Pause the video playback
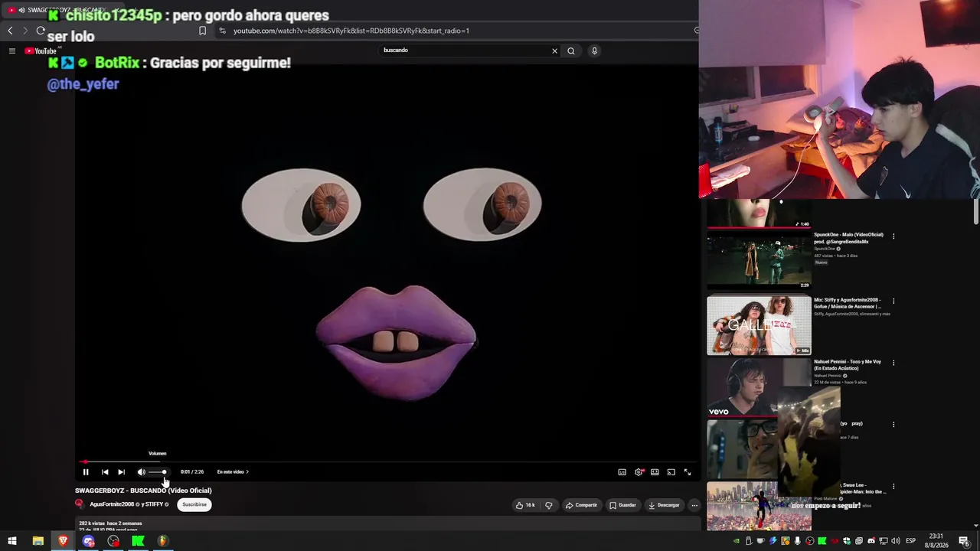The image size is (980, 551). [x=86, y=472]
